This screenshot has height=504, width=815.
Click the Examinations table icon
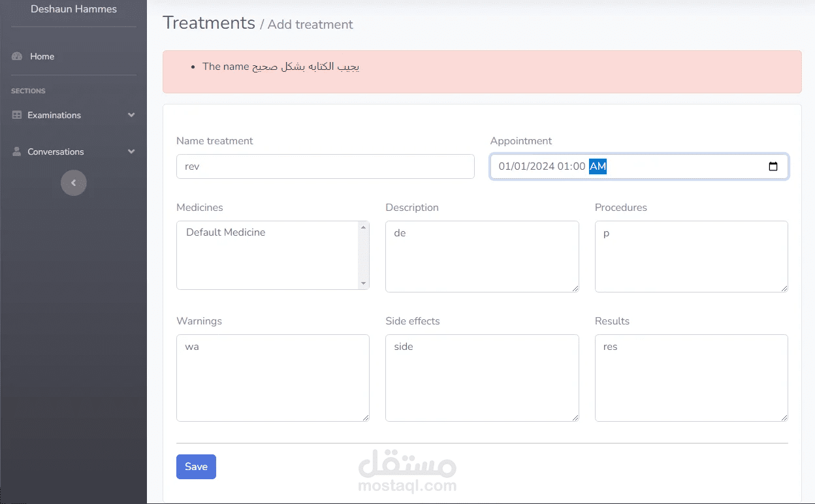[x=17, y=115]
